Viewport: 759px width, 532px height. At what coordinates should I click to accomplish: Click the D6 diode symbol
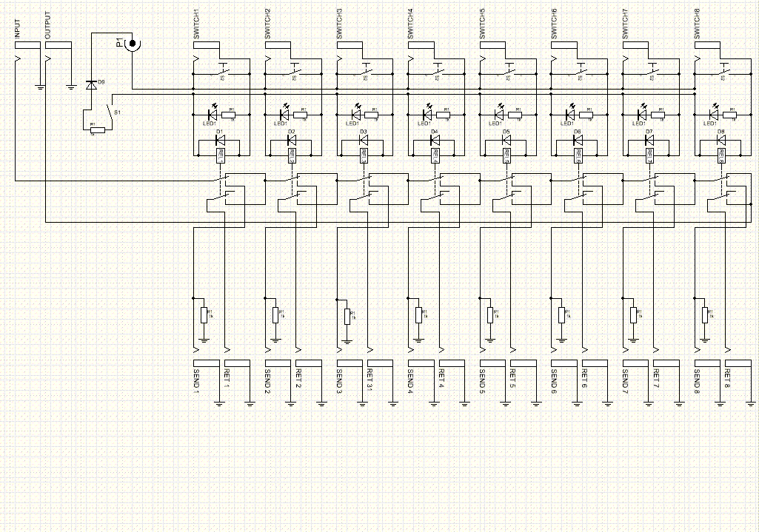tap(578, 141)
